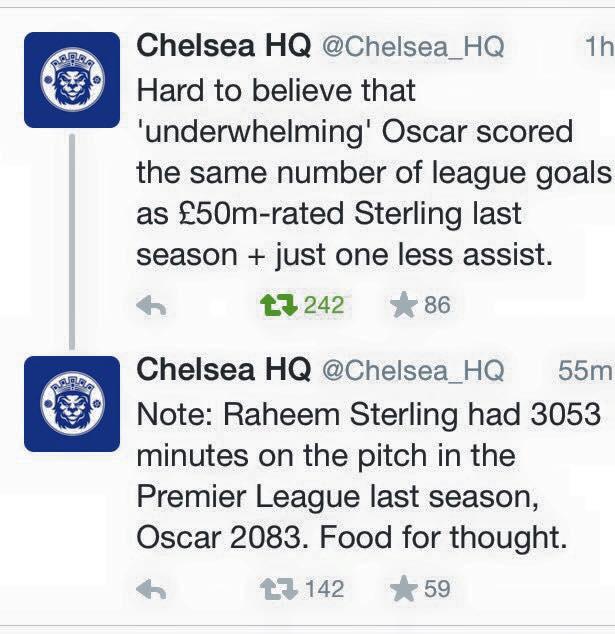View the 242 retweets count
Image resolution: width=615 pixels, height=634 pixels.
pos(324,305)
